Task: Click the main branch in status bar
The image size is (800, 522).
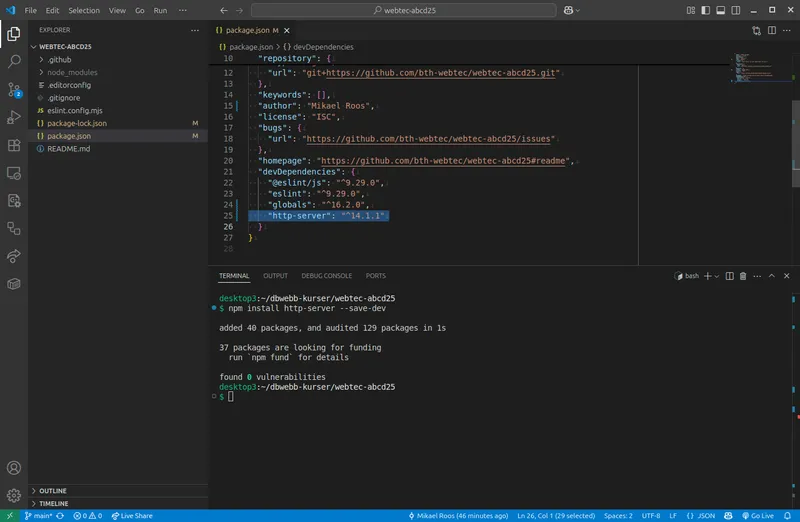Action: (38, 516)
